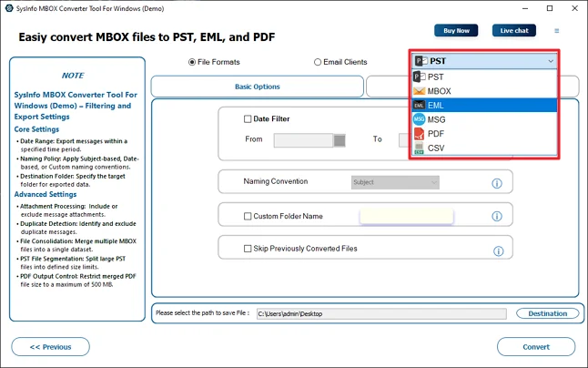Image resolution: width=588 pixels, height=368 pixels.
Task: Click the Buy Now button
Action: pyautogui.click(x=456, y=31)
